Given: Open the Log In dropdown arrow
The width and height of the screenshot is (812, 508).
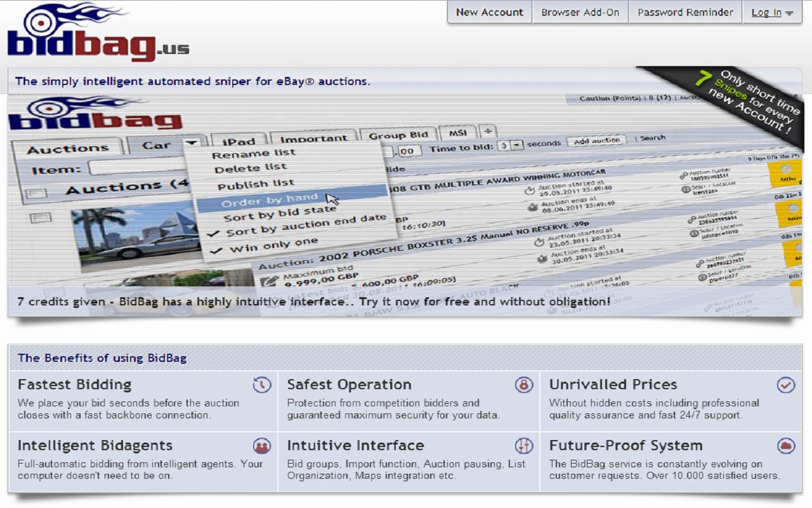Looking at the screenshot, I should click(789, 13).
